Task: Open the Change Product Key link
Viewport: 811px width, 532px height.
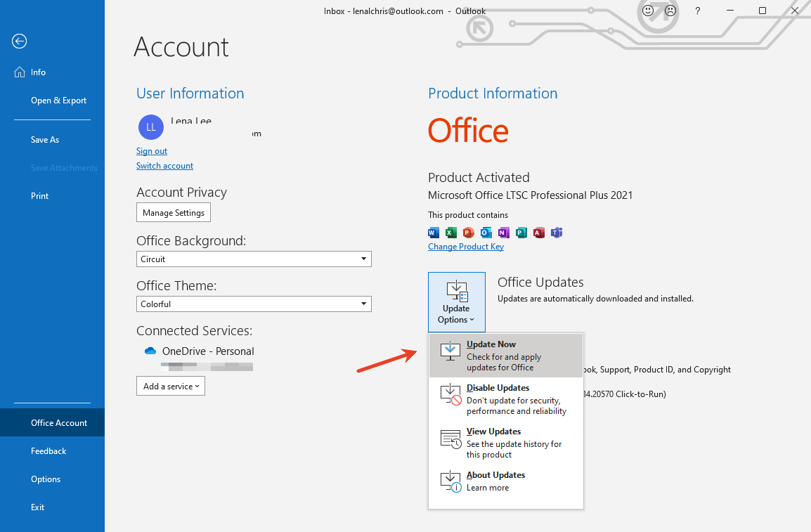Action: [466, 246]
